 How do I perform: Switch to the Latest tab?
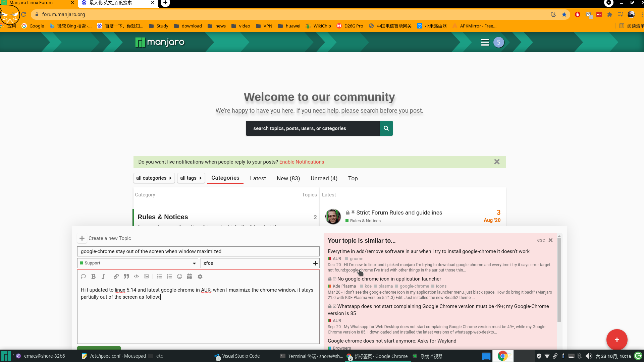pos(258,178)
